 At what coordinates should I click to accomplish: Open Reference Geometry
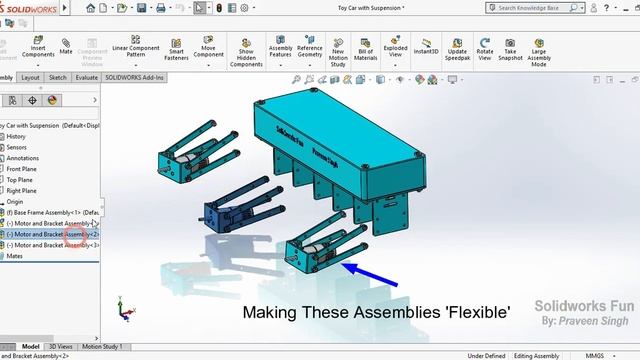pyautogui.click(x=309, y=46)
